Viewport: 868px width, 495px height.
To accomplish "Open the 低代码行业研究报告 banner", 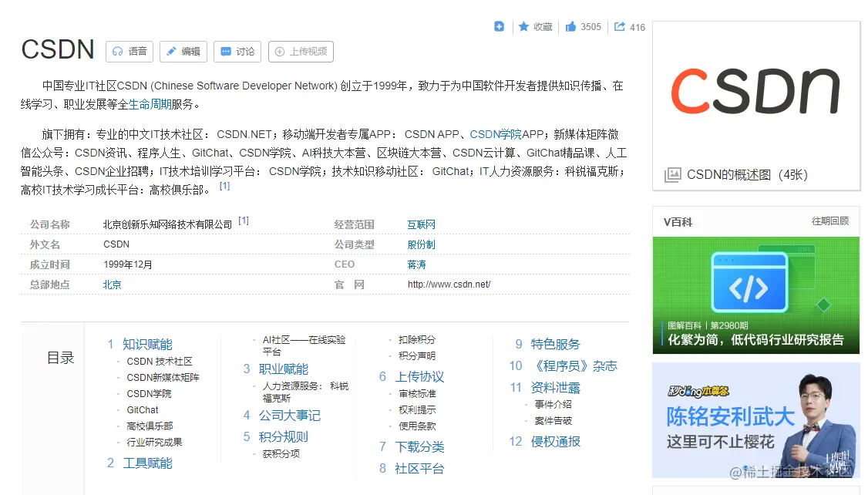I will point(756,295).
